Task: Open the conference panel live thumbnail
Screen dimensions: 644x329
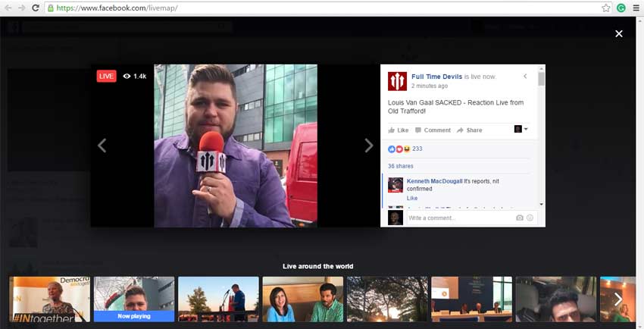Action: pos(471,299)
